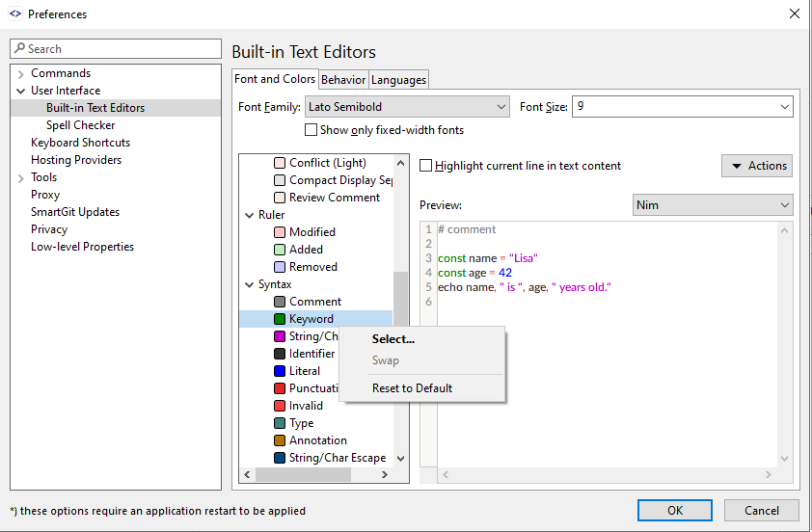Click the Annotation brown color icon
The height and width of the screenshot is (532, 812).
click(x=280, y=440)
